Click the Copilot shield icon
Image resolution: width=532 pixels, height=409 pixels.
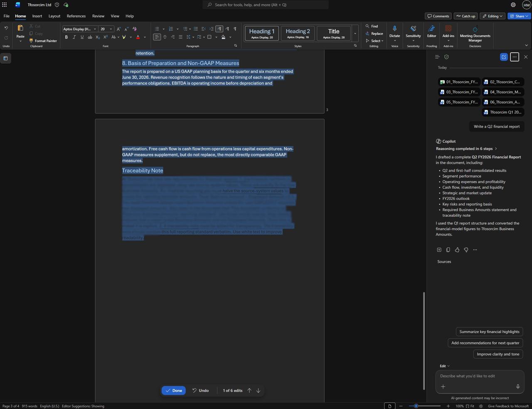point(446,57)
